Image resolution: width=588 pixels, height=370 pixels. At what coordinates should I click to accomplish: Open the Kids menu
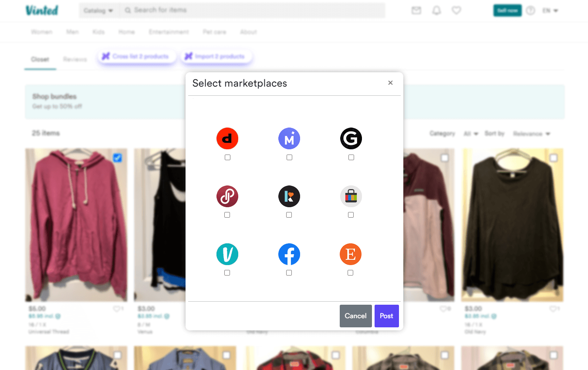(98, 32)
